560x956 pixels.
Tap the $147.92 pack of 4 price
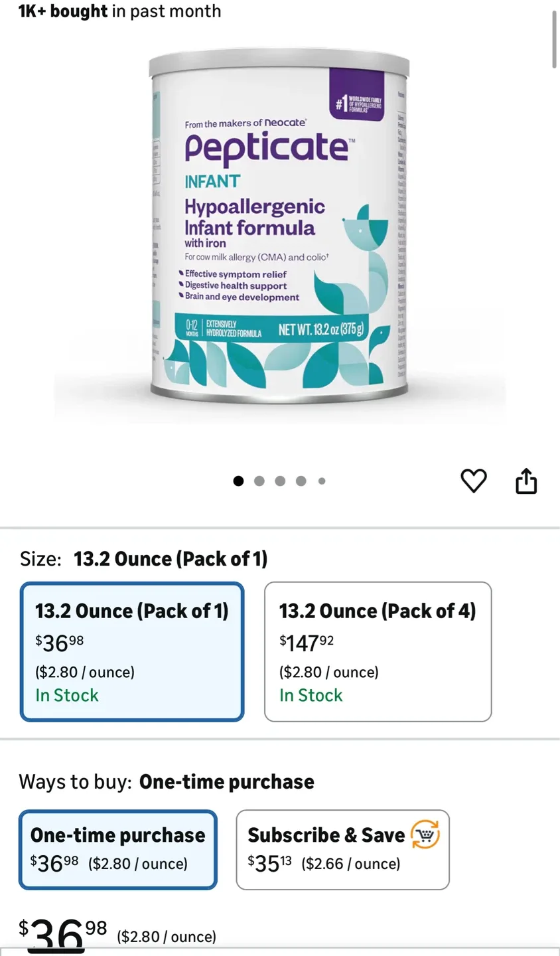307,642
